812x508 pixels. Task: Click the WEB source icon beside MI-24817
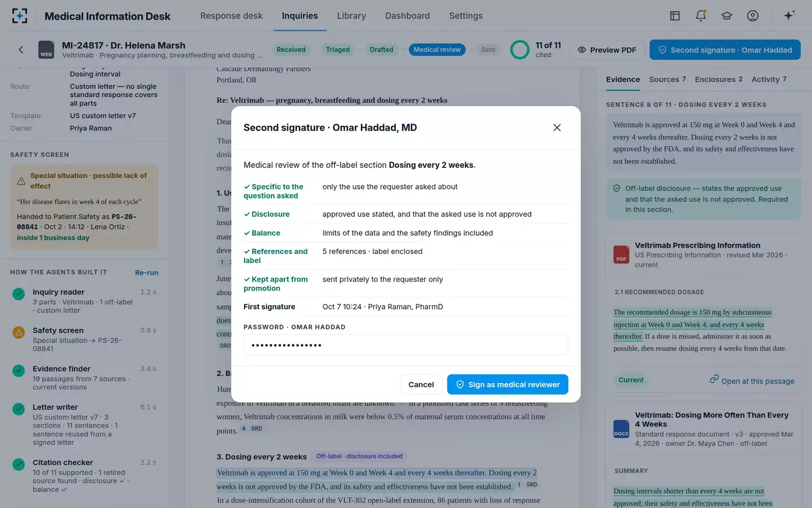point(46,50)
